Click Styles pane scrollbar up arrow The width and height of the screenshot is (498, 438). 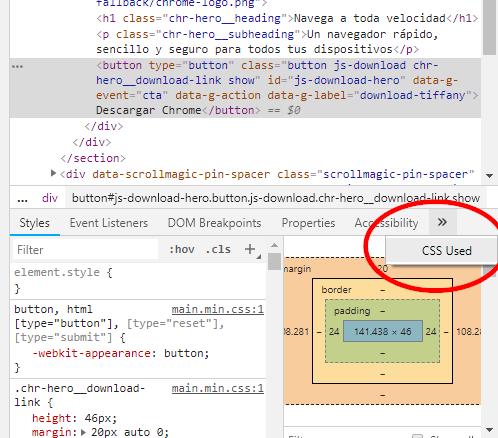[274, 245]
